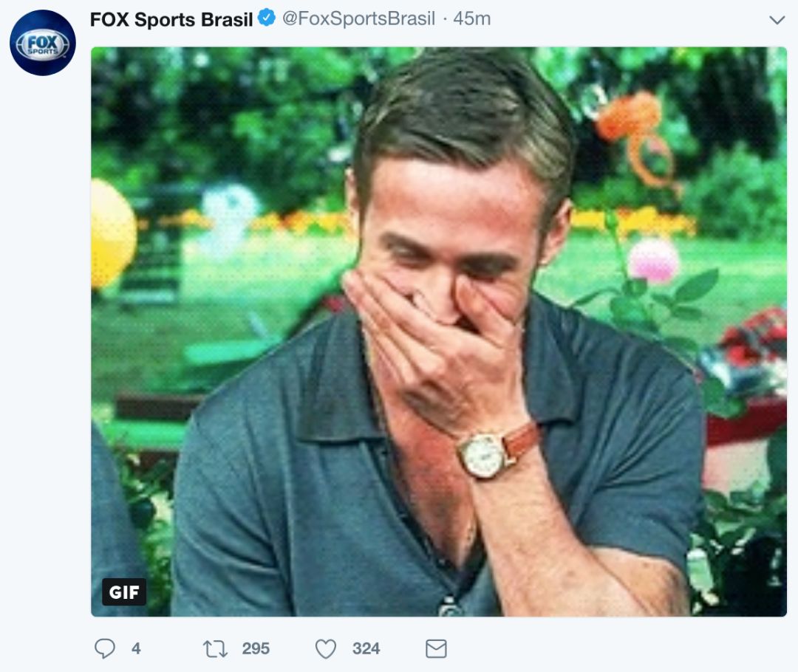The image size is (798, 672).
Task: Click the retweet count 295
Action: click(x=256, y=648)
